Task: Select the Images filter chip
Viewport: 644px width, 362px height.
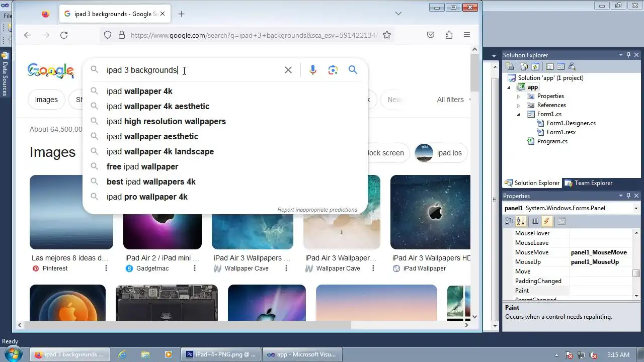Action: [46, 100]
